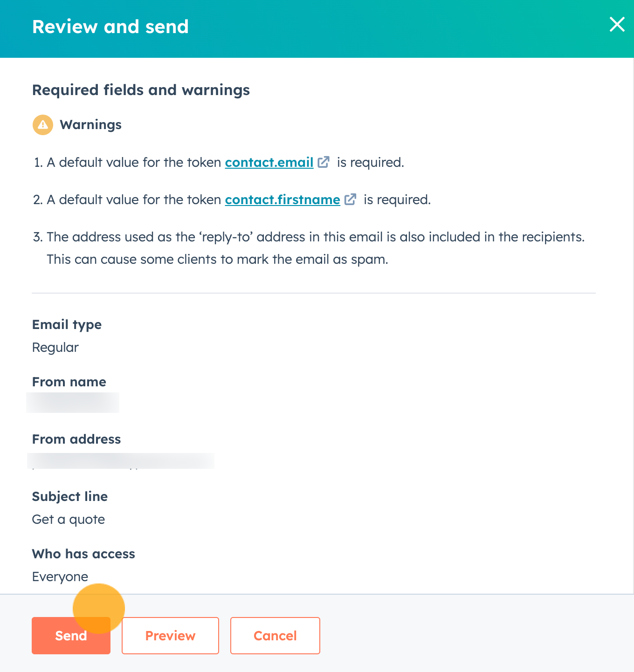This screenshot has width=634, height=672.
Task: Click external link icon beside contact.firstname
Action: 350,199
